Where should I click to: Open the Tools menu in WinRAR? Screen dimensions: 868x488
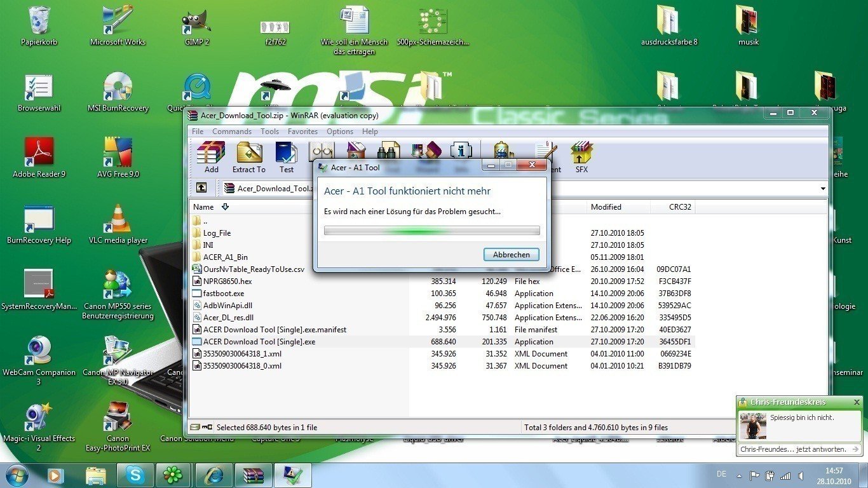[269, 132]
